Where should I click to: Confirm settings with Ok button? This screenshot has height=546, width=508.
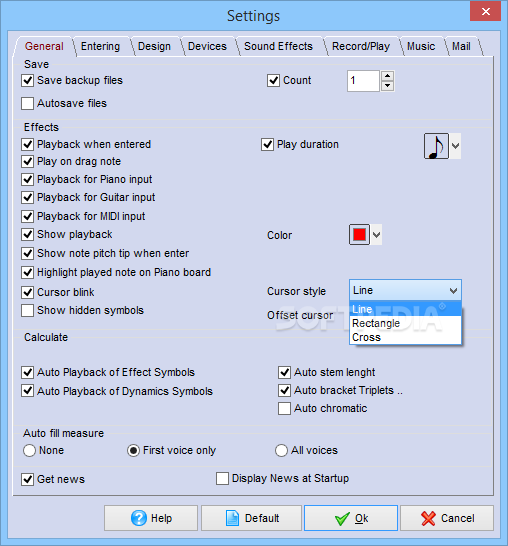coord(351,518)
